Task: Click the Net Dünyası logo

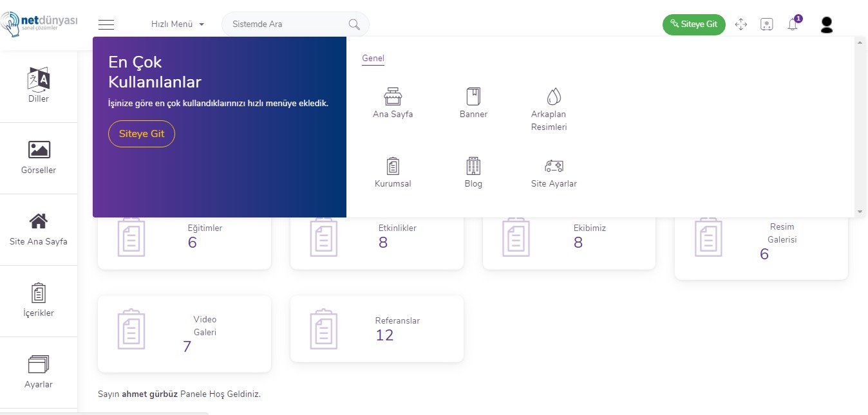Action: (39, 24)
